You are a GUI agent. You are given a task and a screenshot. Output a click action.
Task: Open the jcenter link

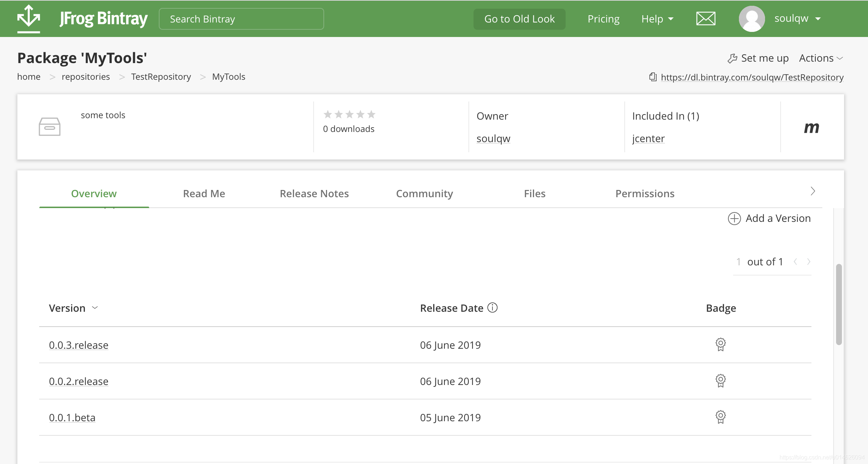click(x=648, y=138)
